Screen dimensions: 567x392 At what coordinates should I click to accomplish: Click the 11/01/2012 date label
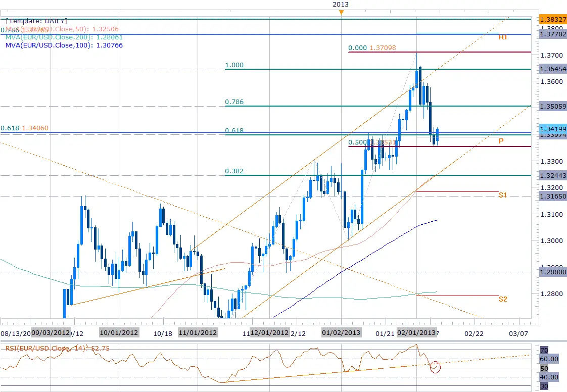pyautogui.click(x=198, y=332)
